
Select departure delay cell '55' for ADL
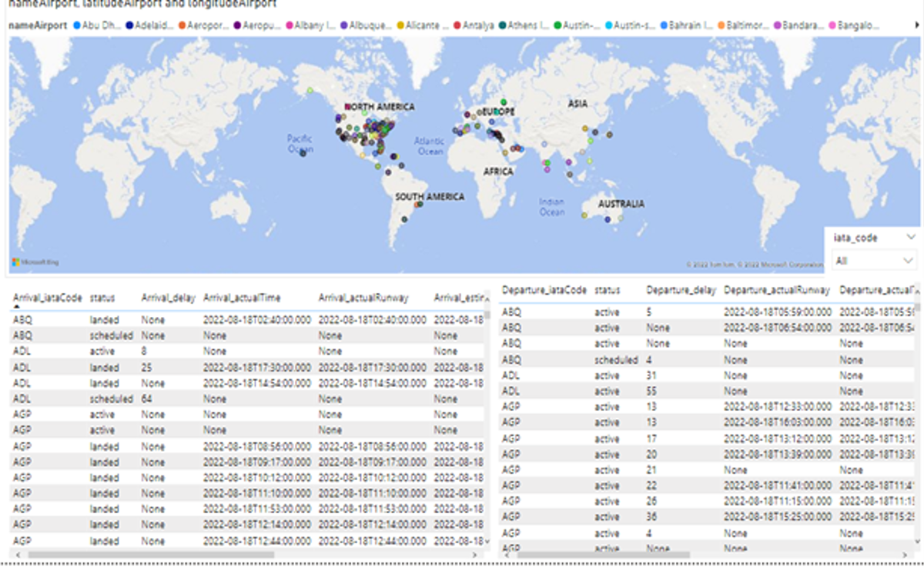coord(652,392)
